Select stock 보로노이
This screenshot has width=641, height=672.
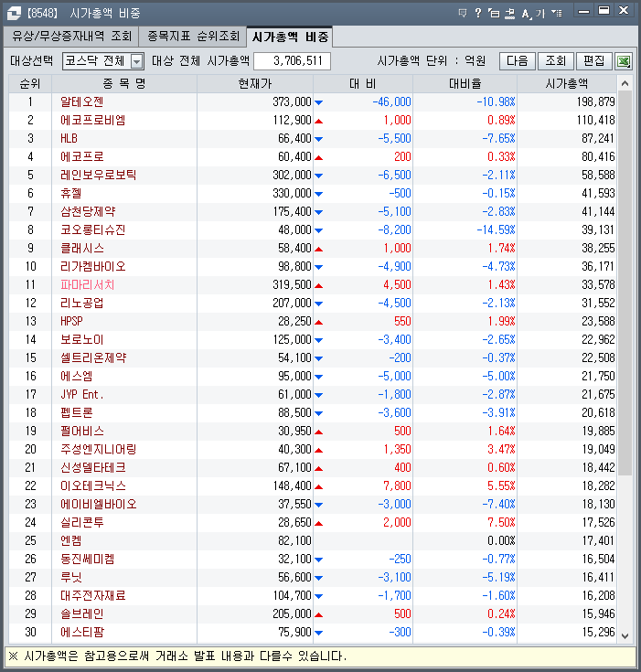pos(82,340)
